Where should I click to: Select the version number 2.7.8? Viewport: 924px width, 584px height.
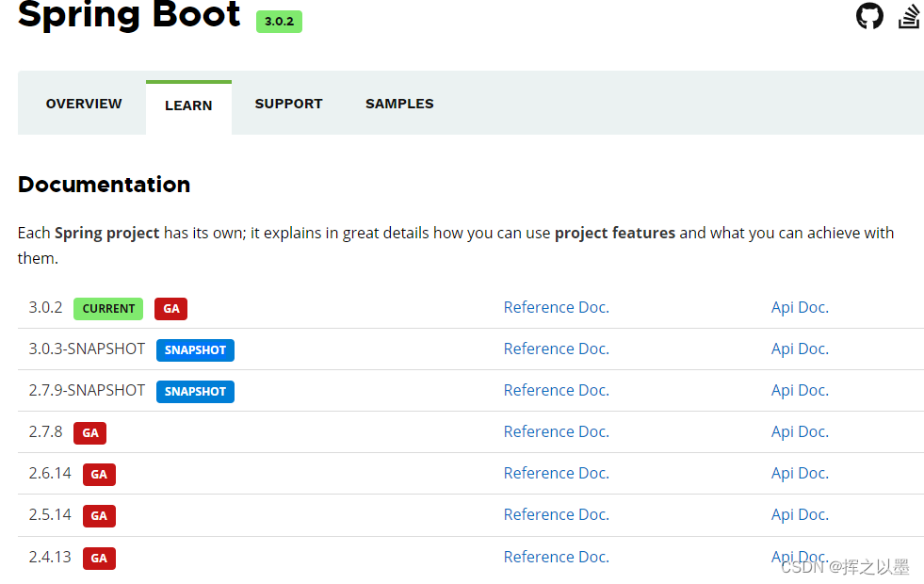tap(45, 431)
